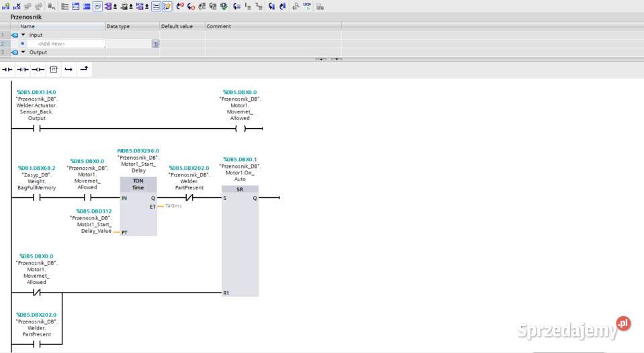Toggle favorites bar star icon
Viewport: 644px width, 353px height.
[167, 6]
